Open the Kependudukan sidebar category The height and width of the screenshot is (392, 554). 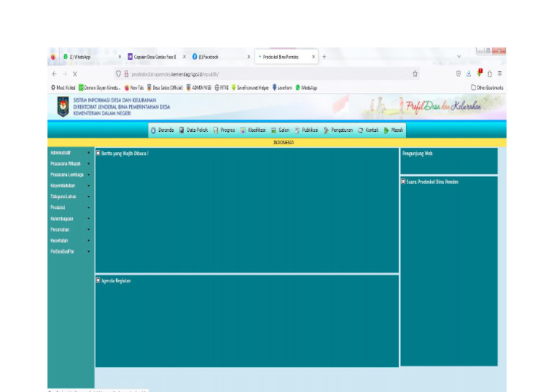[63, 186]
